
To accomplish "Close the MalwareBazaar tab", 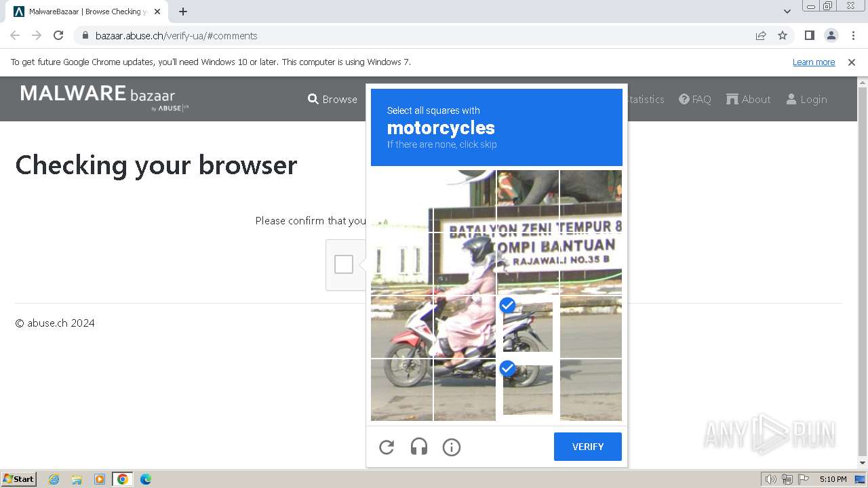I will click(x=157, y=12).
